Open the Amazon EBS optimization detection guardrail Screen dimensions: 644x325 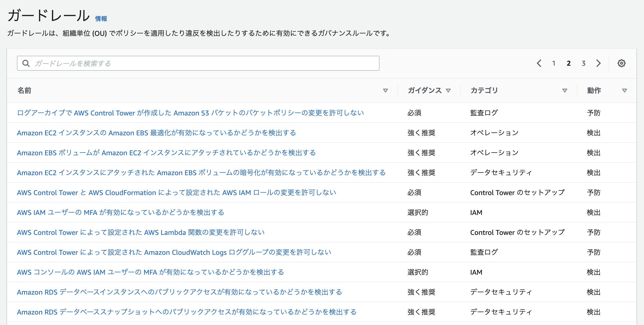tap(156, 133)
